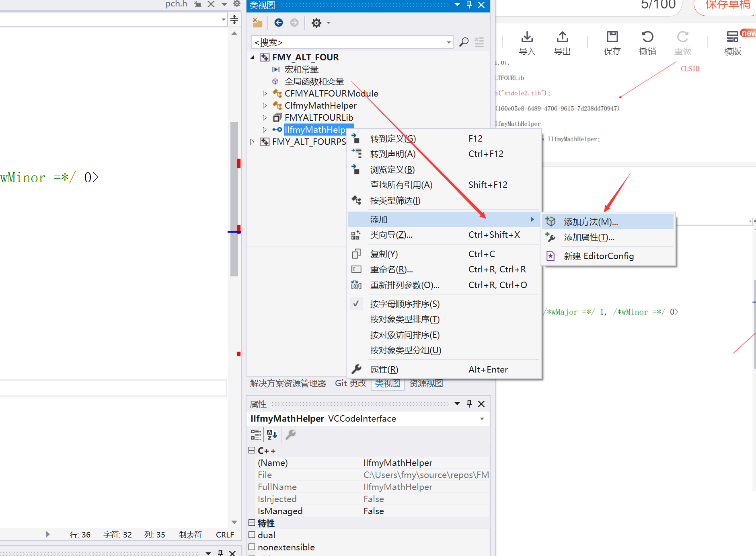
Task: Expand the nonextensible property row
Action: [x=252, y=547]
